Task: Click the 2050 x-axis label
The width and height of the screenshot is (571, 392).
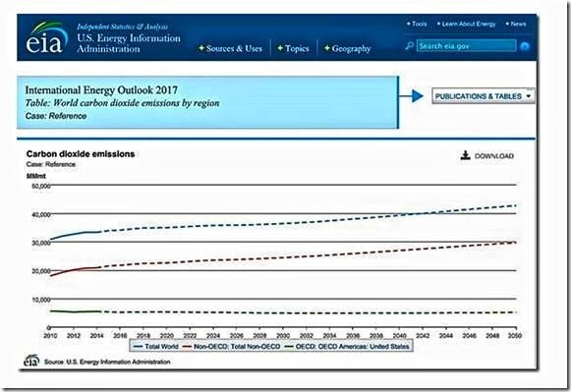Action: [515, 335]
